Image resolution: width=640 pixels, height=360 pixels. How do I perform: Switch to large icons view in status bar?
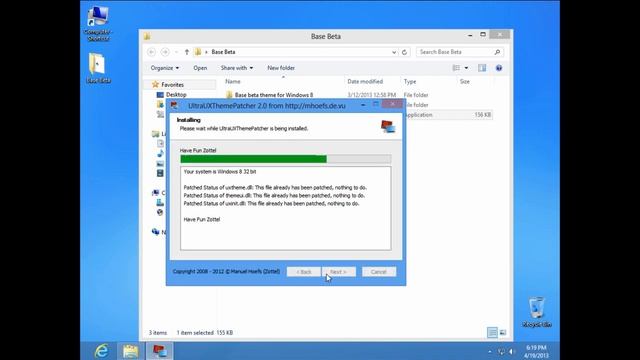(503, 333)
